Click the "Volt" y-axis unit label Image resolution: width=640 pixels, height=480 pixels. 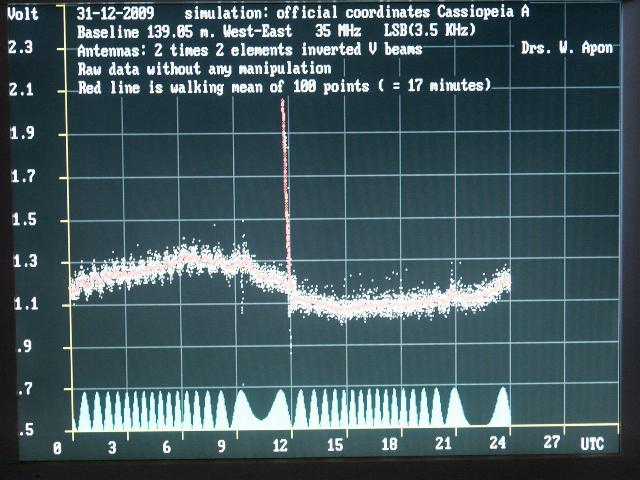(23, 14)
